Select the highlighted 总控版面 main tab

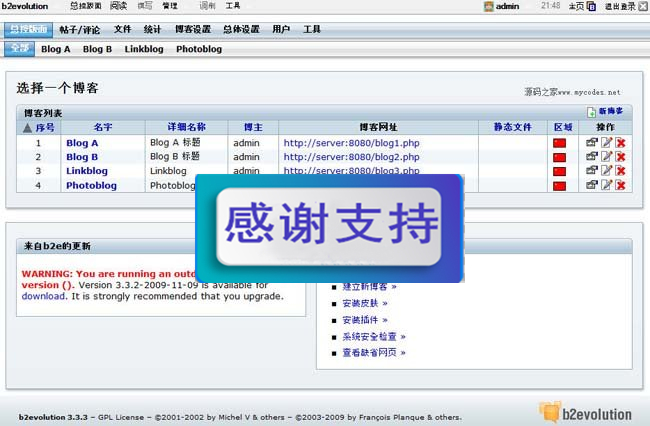pyautogui.click(x=29, y=29)
